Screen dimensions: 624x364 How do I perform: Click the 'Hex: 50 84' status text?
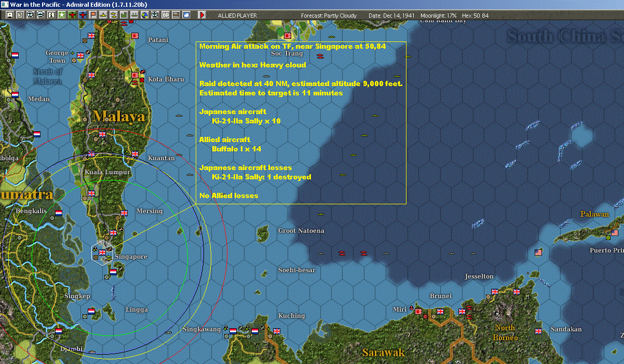(x=475, y=16)
